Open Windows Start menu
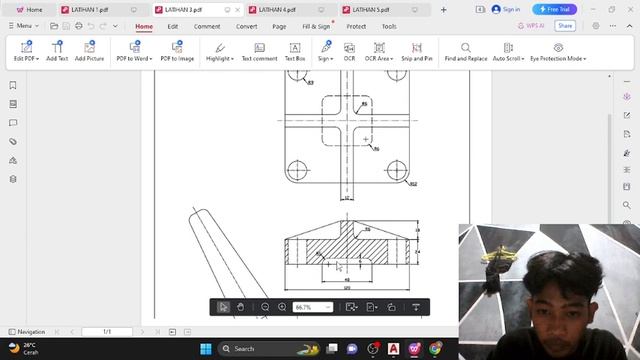Image resolution: width=640 pixels, height=360 pixels. [206, 349]
